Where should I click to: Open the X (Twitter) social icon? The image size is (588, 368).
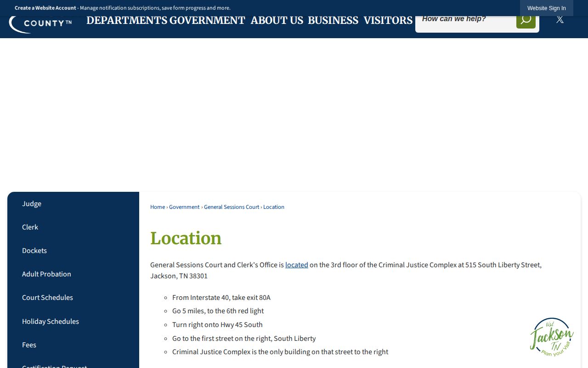pos(560,19)
